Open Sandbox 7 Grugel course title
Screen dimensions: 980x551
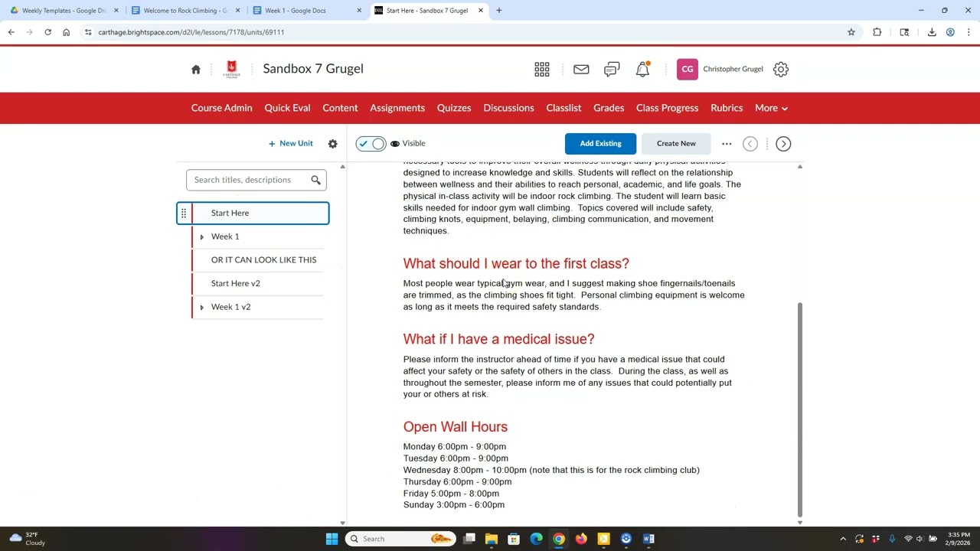(x=313, y=69)
